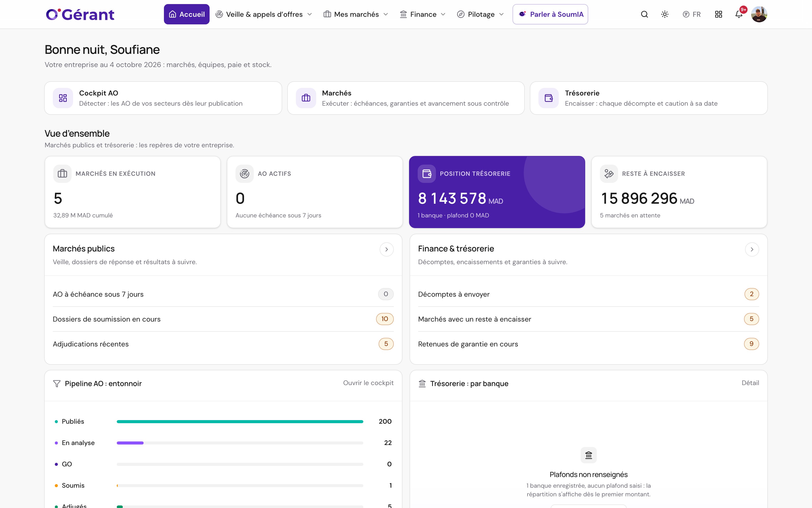
Task: Click the 10 badge on Dossiers de soumission
Action: 385,319
